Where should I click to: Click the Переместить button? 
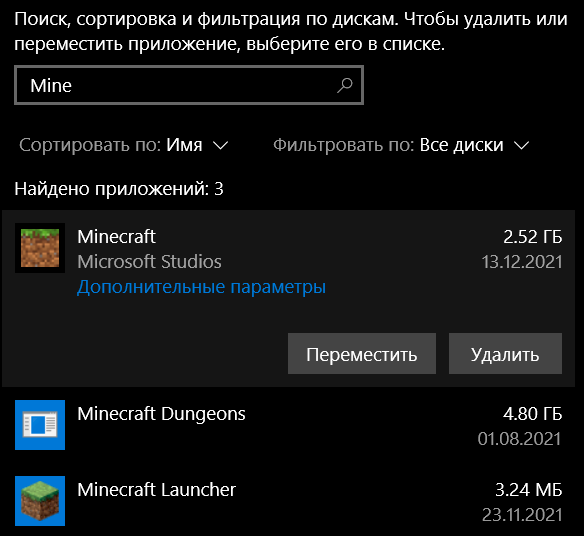pyautogui.click(x=362, y=353)
